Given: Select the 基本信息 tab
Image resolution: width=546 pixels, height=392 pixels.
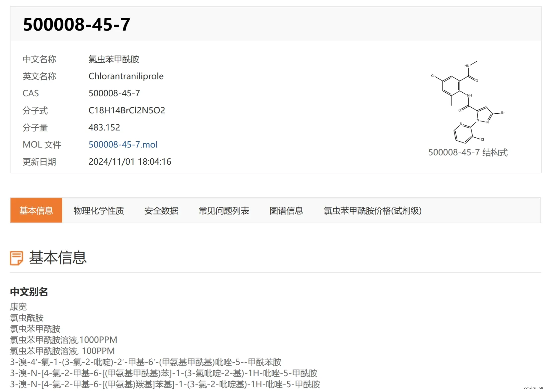Looking at the screenshot, I should pos(36,211).
